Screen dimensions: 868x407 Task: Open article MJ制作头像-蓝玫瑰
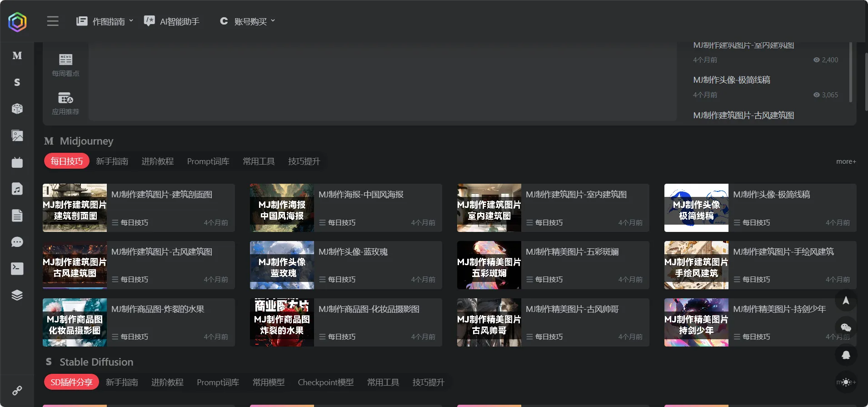(x=353, y=252)
